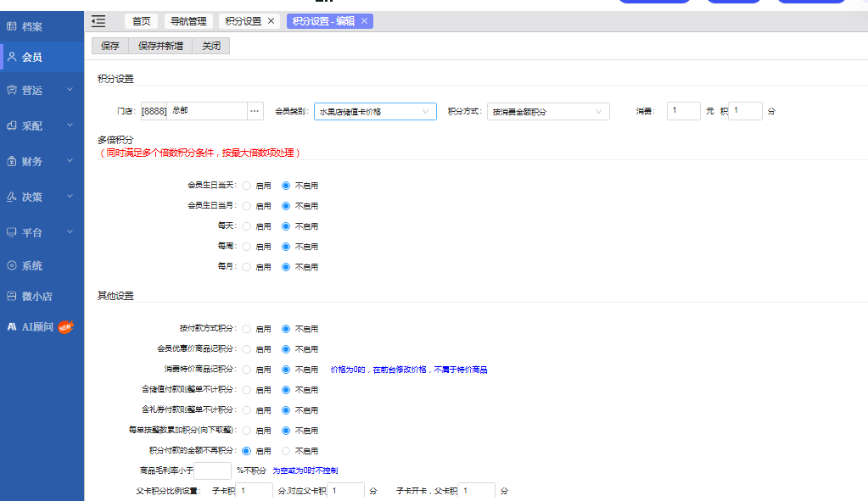This screenshot has width=868, height=501.
Task: Open the 财务 sidebar module
Action: tap(42, 161)
